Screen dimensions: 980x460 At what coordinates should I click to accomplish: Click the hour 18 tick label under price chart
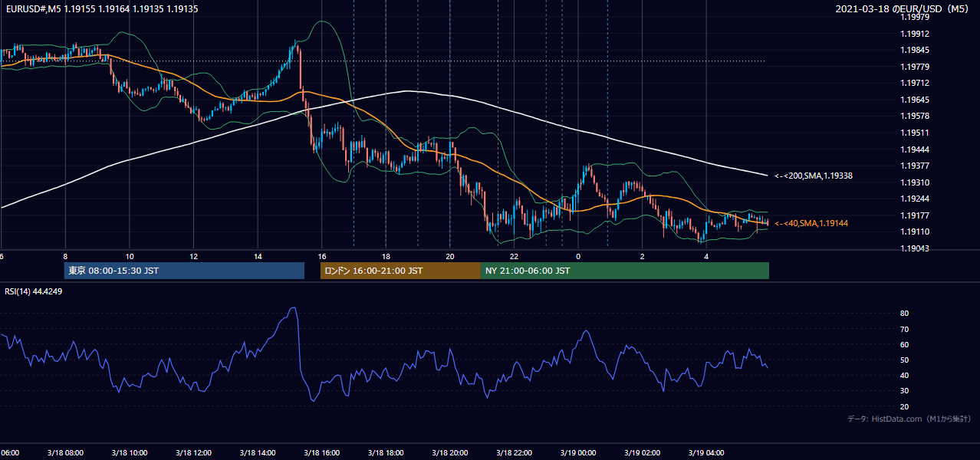(x=386, y=256)
